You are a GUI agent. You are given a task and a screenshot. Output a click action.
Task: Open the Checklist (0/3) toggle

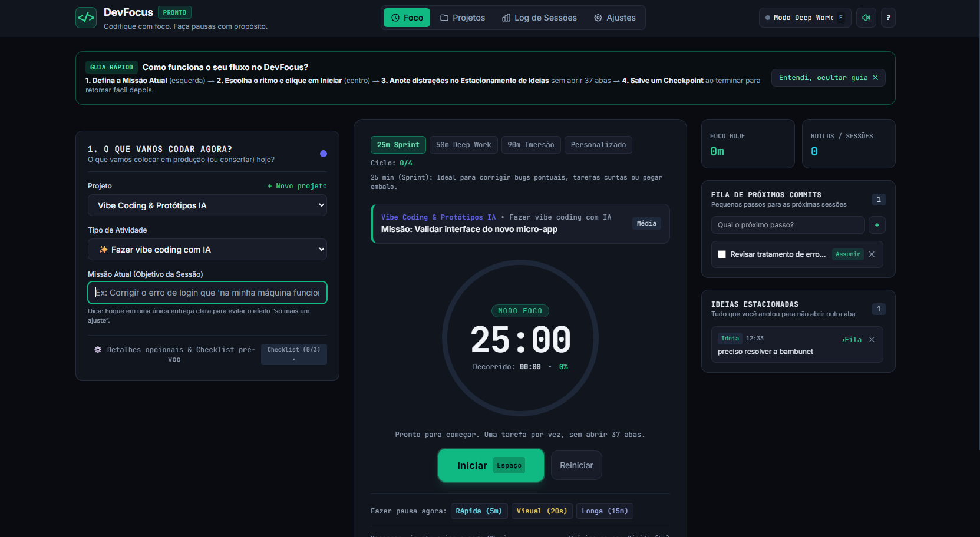point(293,354)
